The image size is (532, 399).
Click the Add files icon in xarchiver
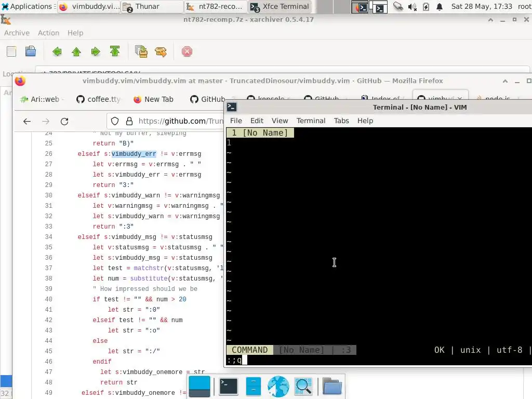pos(141,51)
